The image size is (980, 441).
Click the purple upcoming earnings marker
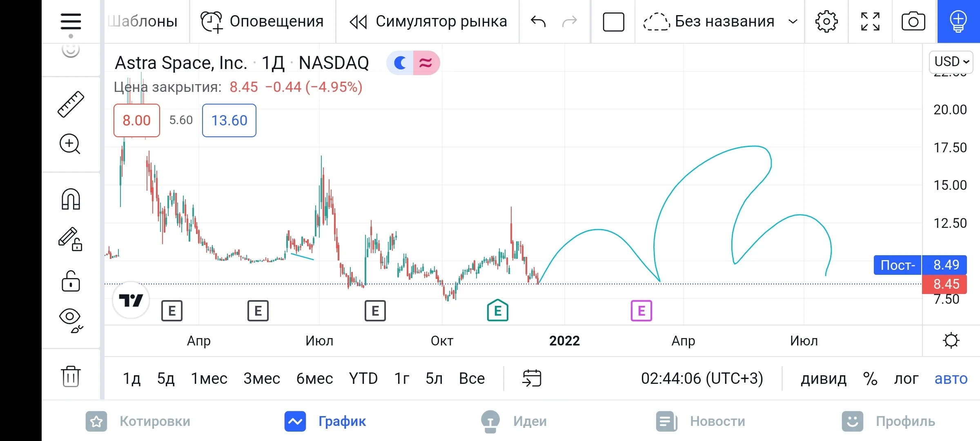(641, 311)
